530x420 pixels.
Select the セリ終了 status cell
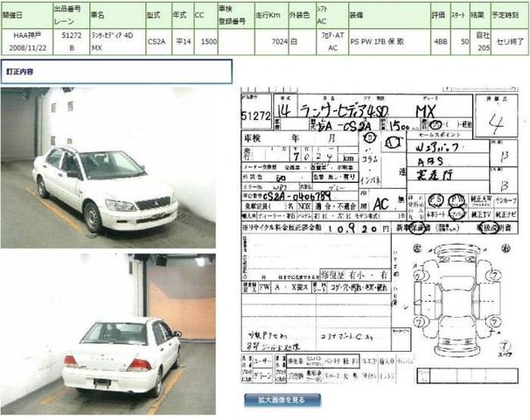click(x=510, y=42)
